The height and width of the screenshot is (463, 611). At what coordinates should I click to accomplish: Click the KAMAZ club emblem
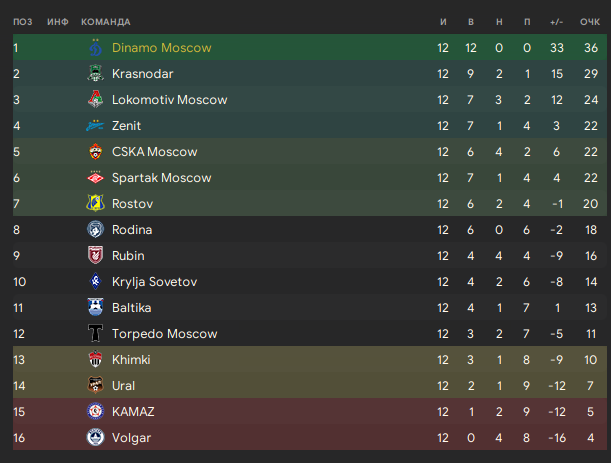(95, 411)
